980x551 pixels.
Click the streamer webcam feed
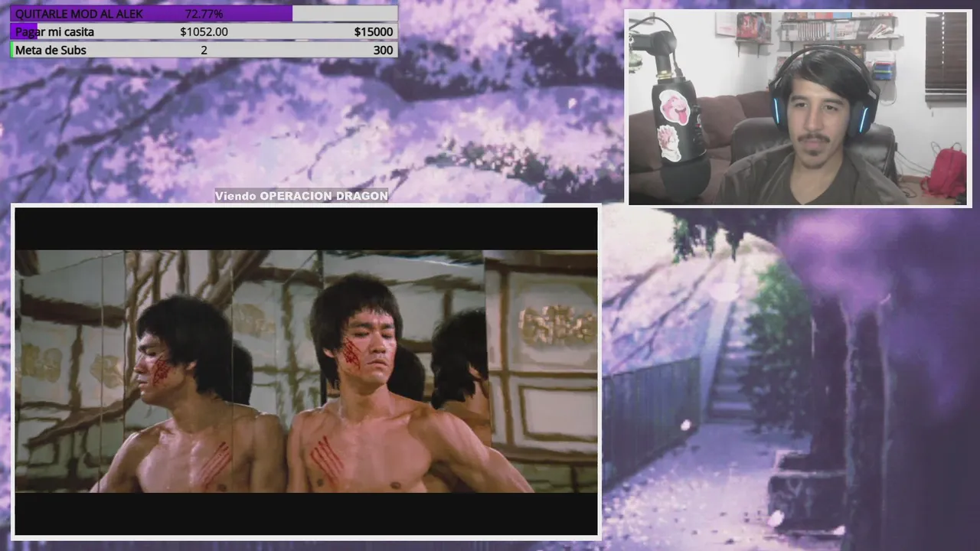coord(799,108)
